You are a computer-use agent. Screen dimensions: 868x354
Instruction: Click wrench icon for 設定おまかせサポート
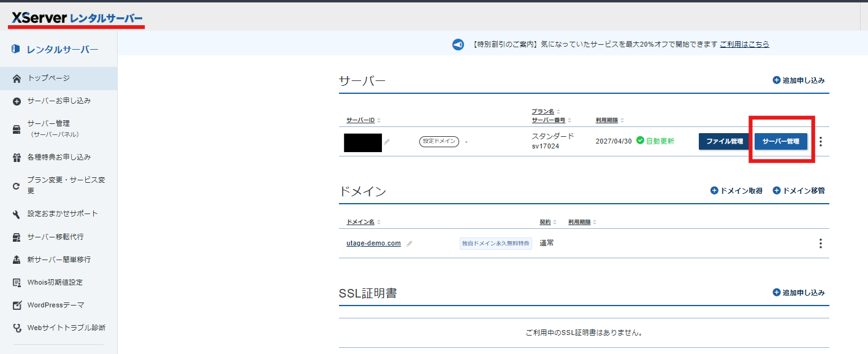point(17,214)
